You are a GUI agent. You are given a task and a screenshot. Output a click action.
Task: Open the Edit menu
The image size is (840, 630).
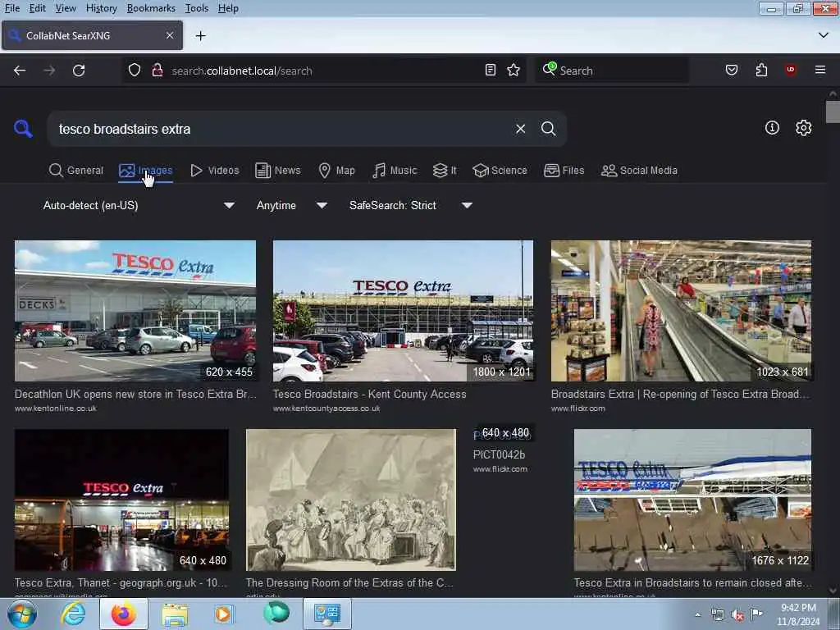tap(37, 8)
